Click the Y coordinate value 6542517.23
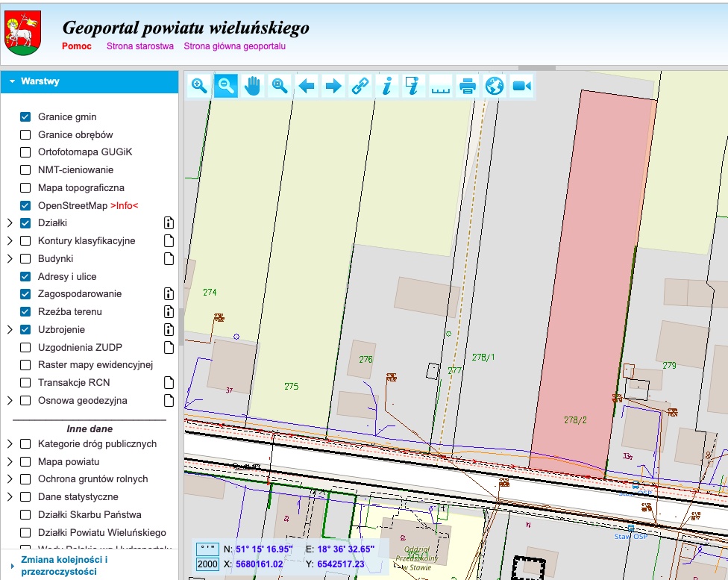This screenshot has height=580, width=728. coord(341,564)
